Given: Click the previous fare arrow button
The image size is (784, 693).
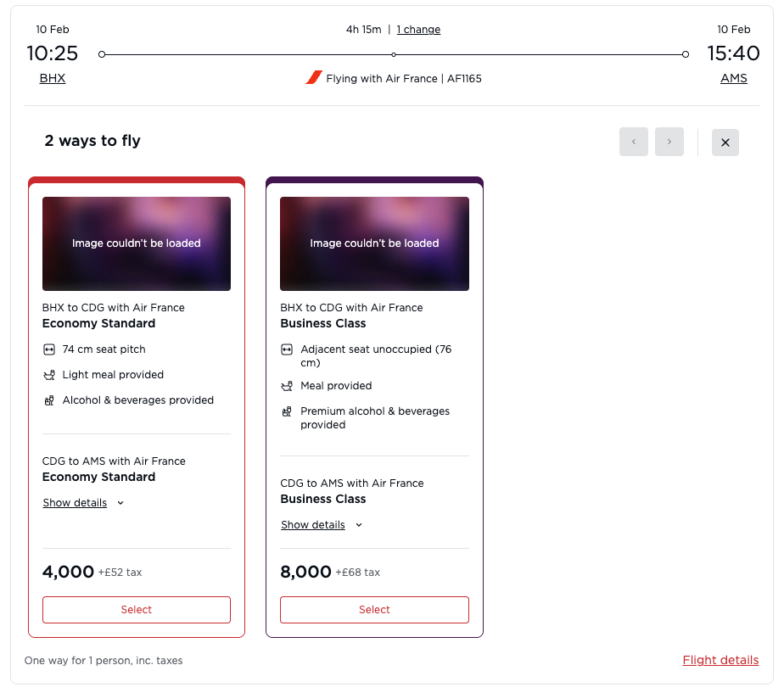Looking at the screenshot, I should [634, 143].
